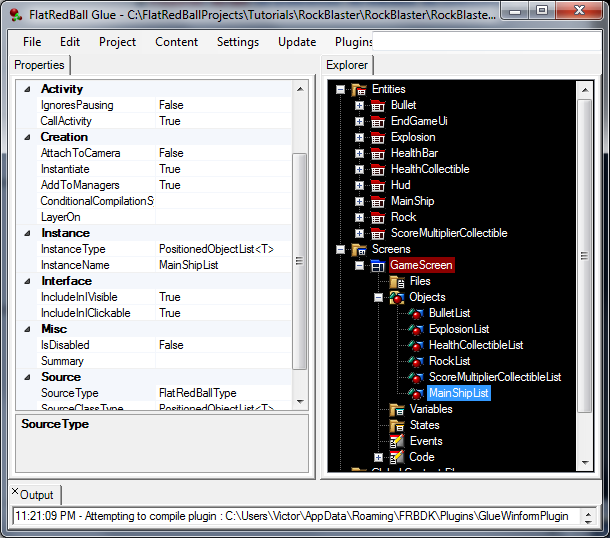Screen dimensions: 610x538
Task: Collapse the Activity property category
Action: coord(27,89)
